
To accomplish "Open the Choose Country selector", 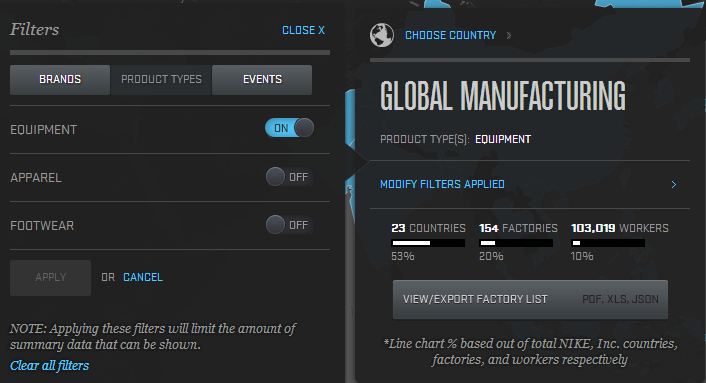I will 450,35.
